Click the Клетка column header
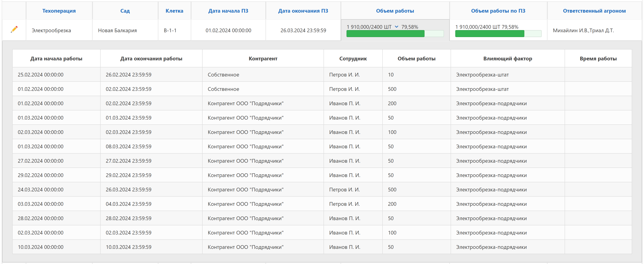 pos(174,11)
